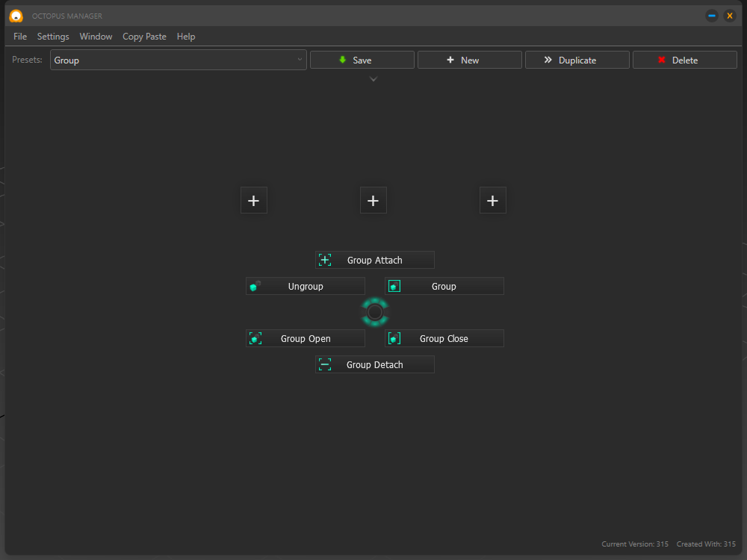Save the current preset

(x=362, y=60)
